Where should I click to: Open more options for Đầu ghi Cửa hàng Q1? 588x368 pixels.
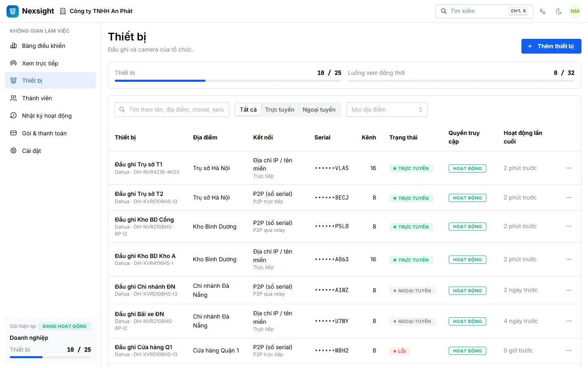(569, 350)
